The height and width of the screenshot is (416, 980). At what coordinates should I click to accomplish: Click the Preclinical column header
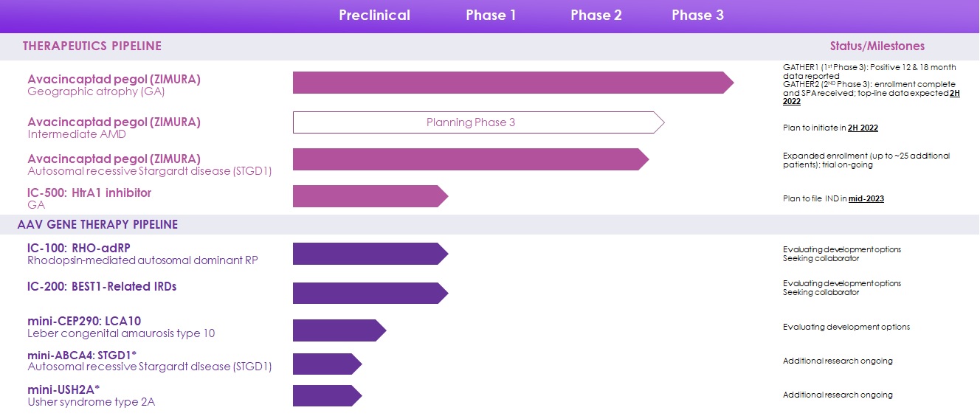tap(374, 15)
